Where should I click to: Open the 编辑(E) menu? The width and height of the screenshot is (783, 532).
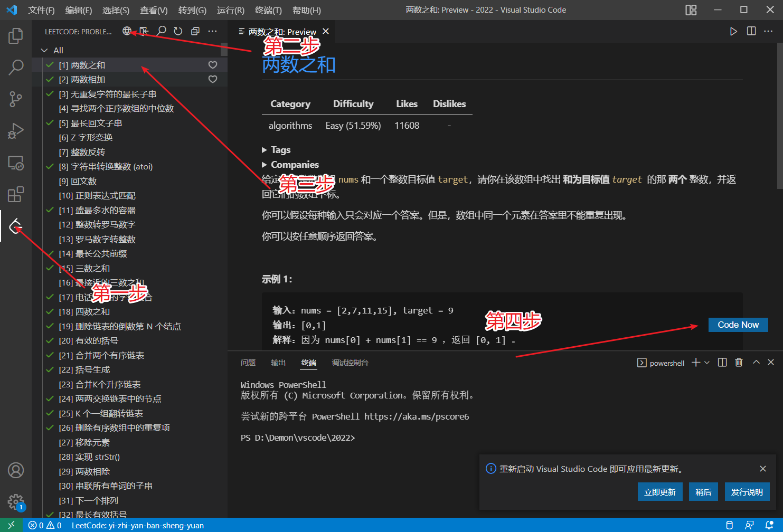pos(79,10)
